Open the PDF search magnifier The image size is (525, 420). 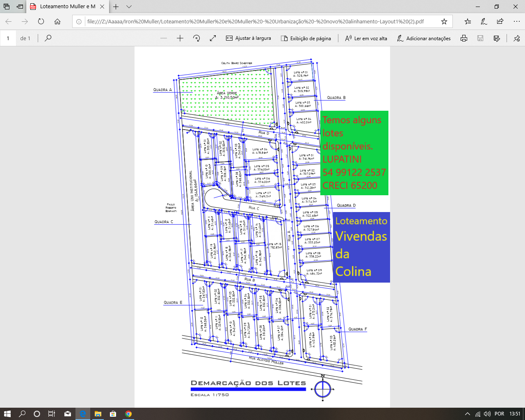[48, 38]
